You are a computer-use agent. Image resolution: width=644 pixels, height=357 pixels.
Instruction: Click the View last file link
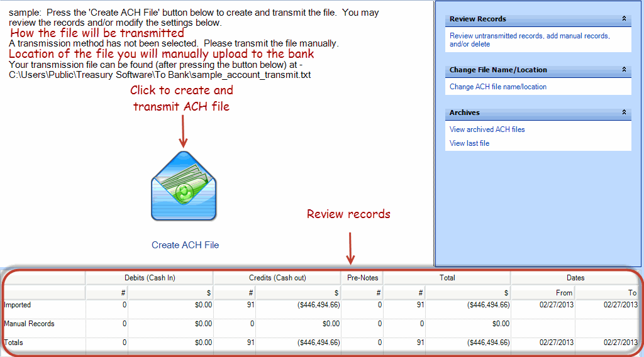click(469, 143)
